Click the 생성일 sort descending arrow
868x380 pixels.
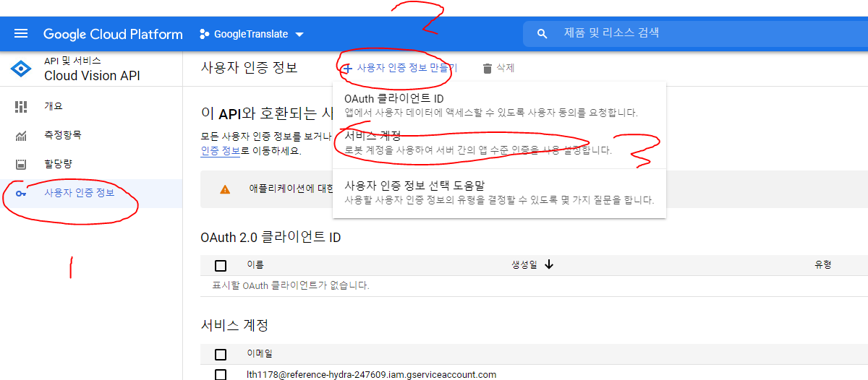pos(549,264)
